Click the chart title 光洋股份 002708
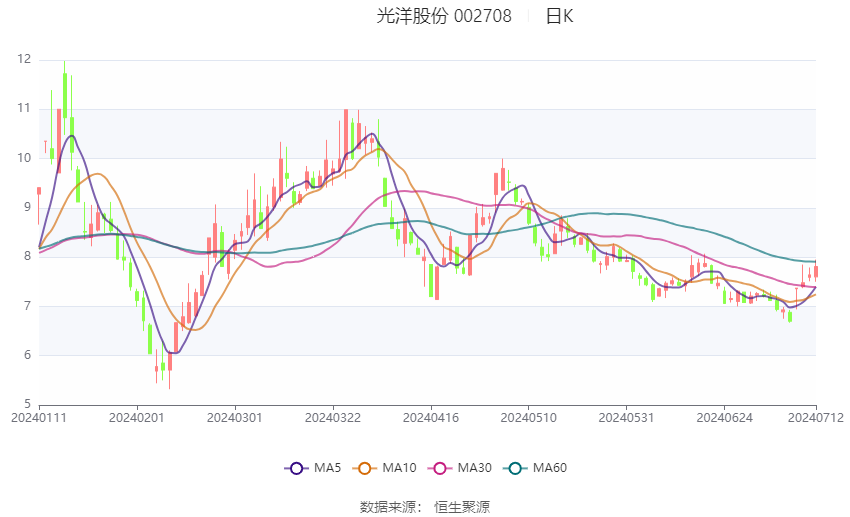This screenshot has width=850, height=517. [x=444, y=16]
